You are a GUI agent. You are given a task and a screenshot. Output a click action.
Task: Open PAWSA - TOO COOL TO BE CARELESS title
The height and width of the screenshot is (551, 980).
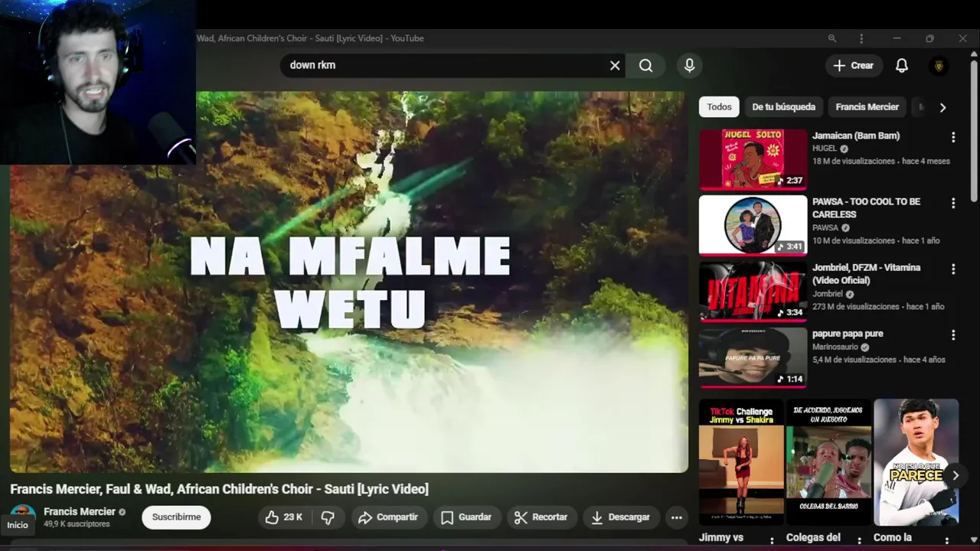(x=866, y=208)
